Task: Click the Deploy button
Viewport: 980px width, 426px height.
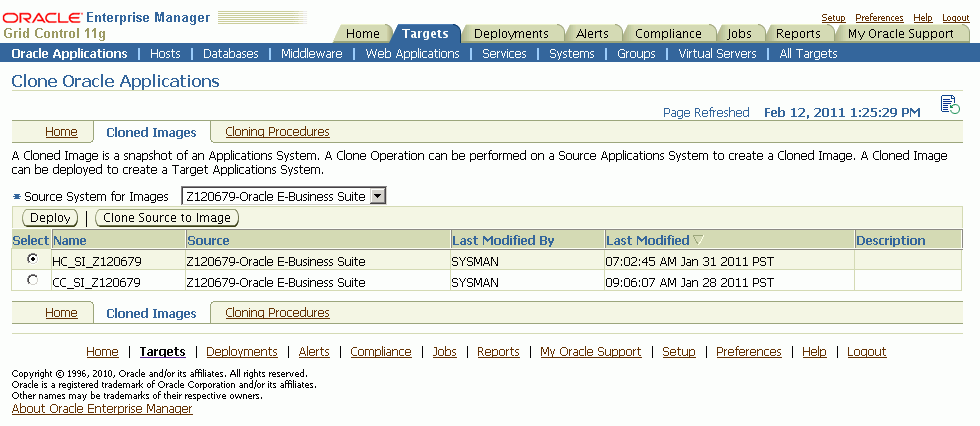Action: pos(51,217)
